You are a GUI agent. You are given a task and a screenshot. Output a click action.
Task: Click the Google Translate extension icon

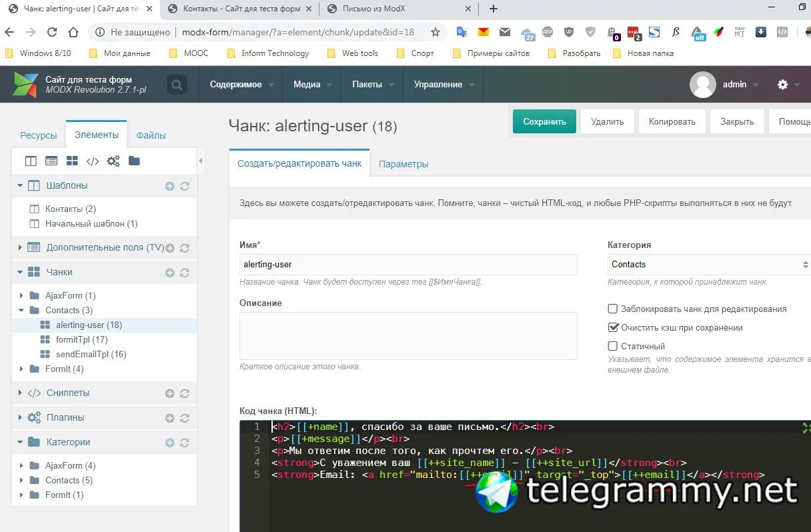click(x=462, y=32)
